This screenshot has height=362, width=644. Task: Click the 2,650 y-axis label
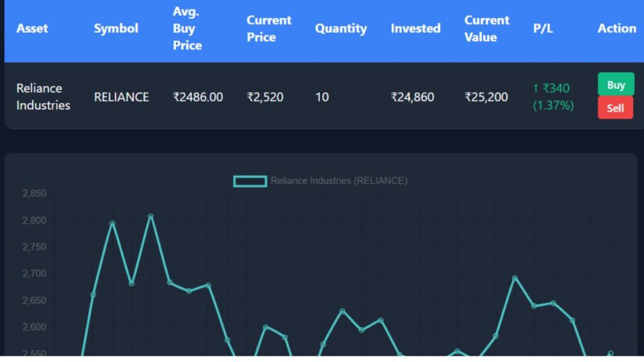tap(34, 300)
